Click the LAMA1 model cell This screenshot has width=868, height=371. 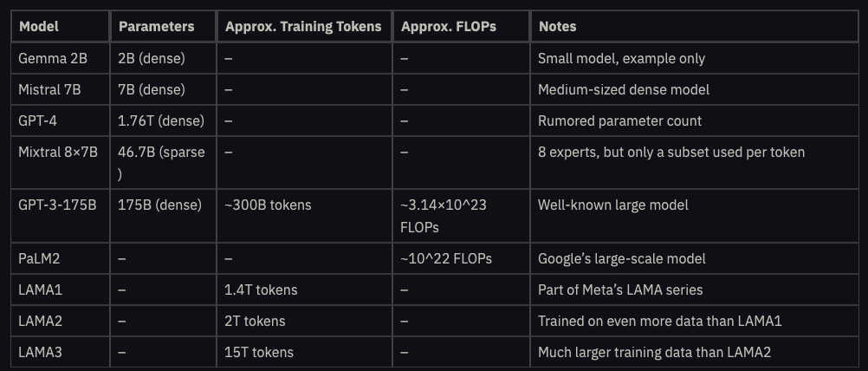click(40, 290)
